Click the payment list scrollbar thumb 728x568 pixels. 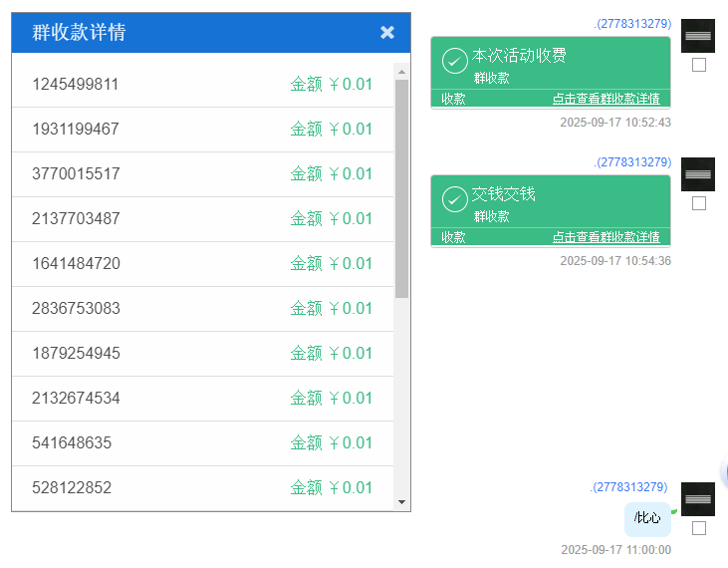coord(401,189)
